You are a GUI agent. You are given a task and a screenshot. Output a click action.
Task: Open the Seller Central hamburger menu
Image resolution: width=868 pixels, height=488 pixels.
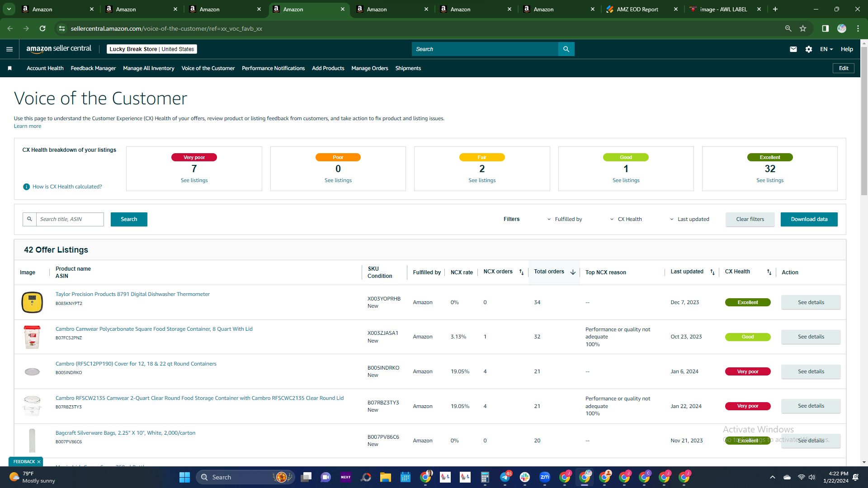9,49
